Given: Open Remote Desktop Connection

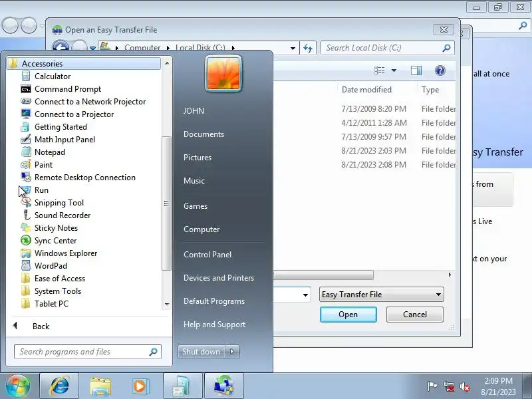Looking at the screenshot, I should [85, 178].
